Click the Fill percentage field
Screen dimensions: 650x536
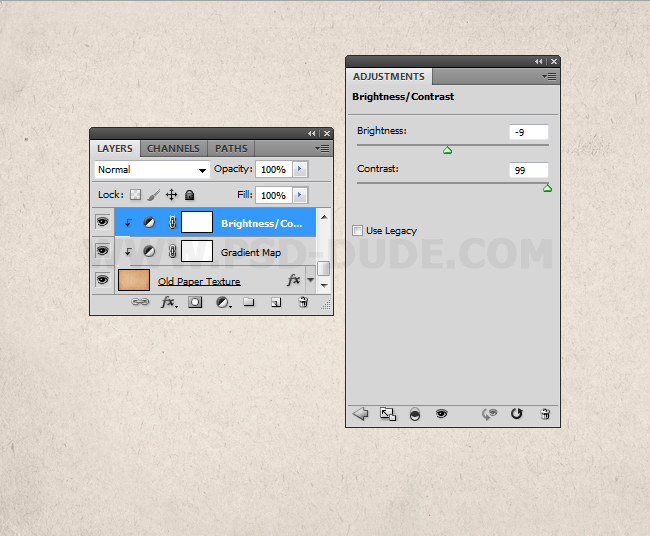point(274,195)
